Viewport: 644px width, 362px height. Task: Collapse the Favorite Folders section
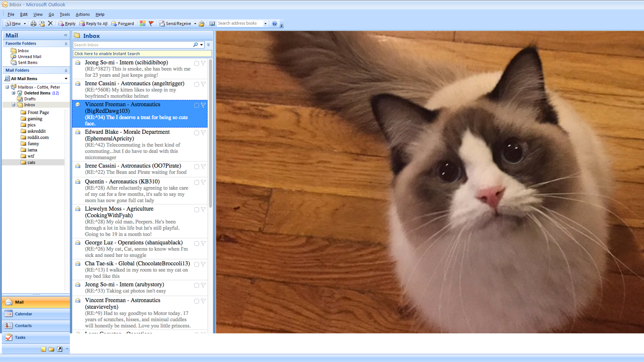(x=66, y=43)
